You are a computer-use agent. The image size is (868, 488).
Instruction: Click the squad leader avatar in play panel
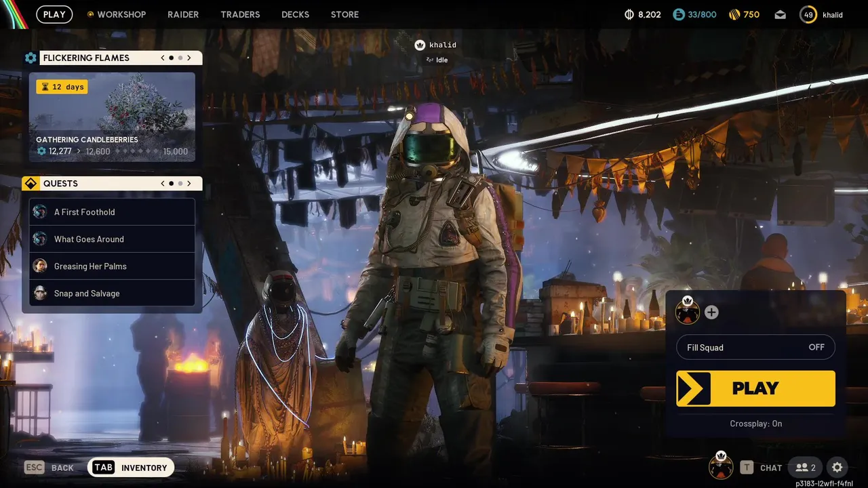click(688, 312)
